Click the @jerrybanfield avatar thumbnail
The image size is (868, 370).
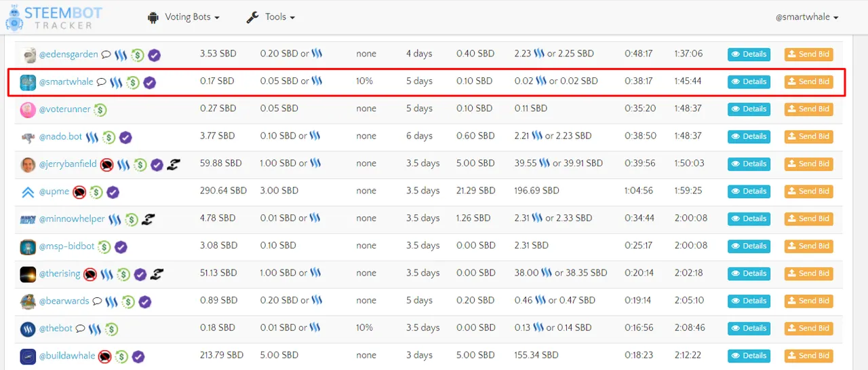[x=28, y=164]
